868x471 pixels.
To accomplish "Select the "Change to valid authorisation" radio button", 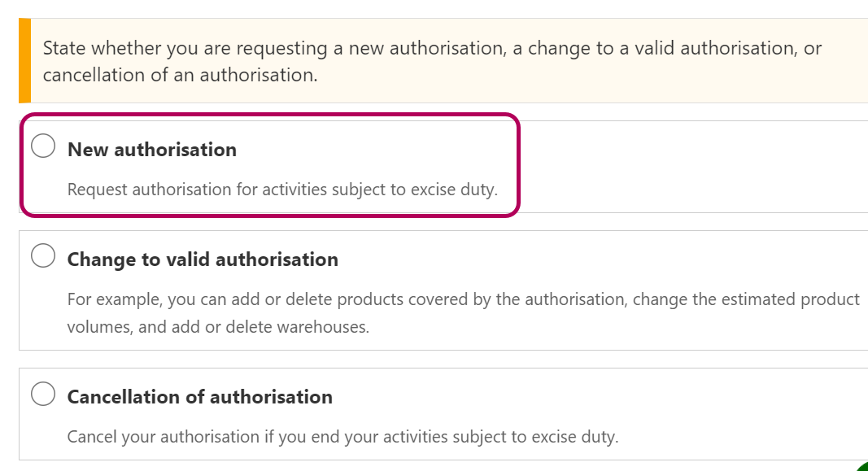I will [43, 256].
